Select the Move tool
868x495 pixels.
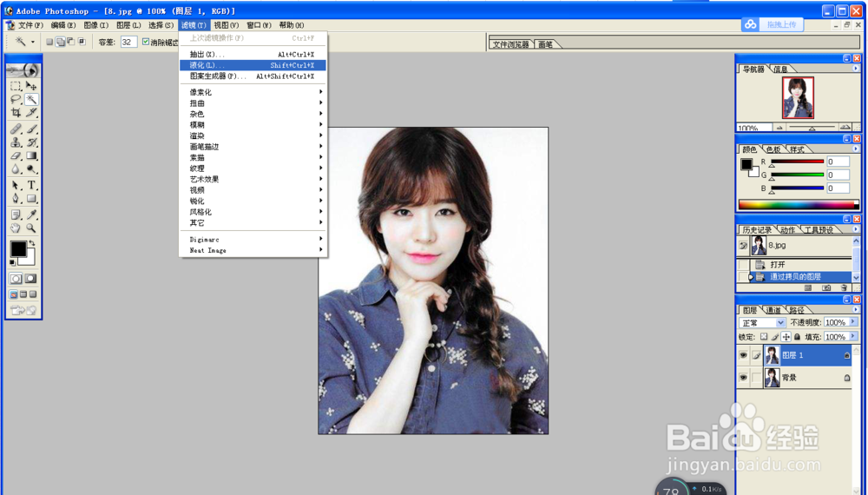[x=31, y=86]
